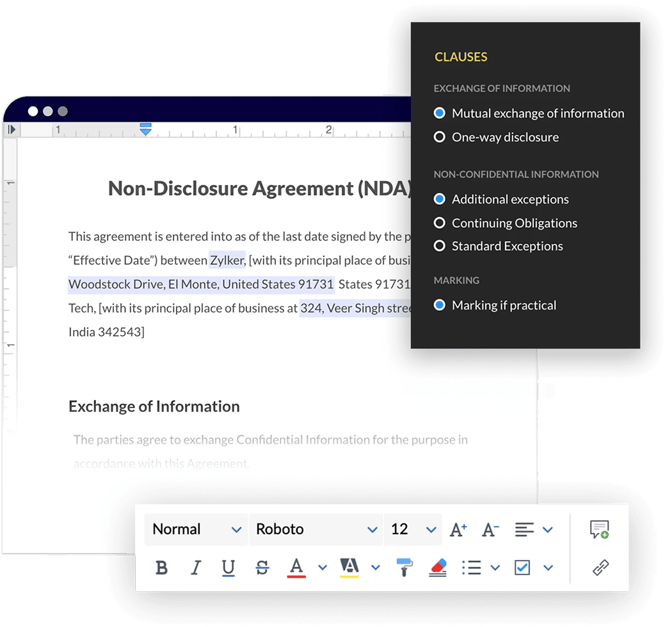
Task: Select the One-way disclosure option
Action: tap(440, 137)
